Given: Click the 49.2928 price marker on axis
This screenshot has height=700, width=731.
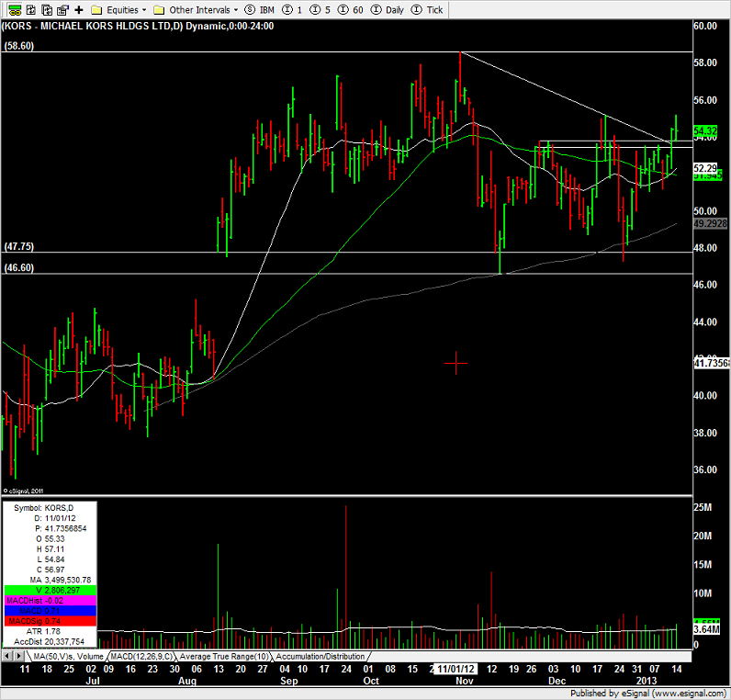Looking at the screenshot, I should pos(711,223).
